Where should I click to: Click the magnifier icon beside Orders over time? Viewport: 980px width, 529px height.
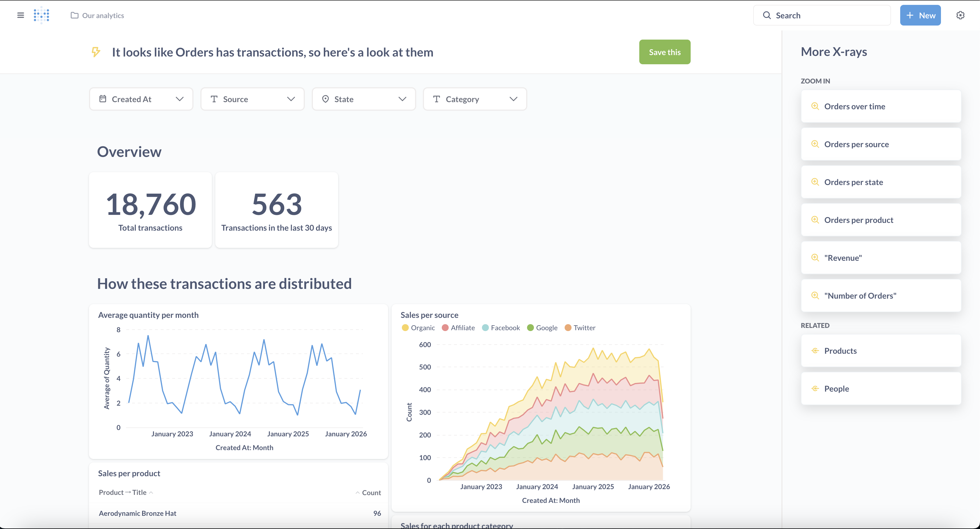point(815,106)
